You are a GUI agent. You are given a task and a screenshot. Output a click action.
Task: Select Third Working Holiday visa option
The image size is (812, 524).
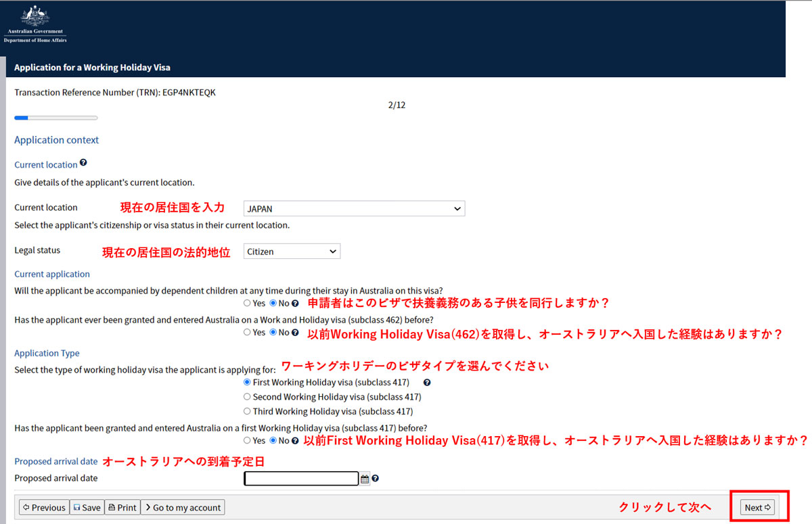(248, 411)
